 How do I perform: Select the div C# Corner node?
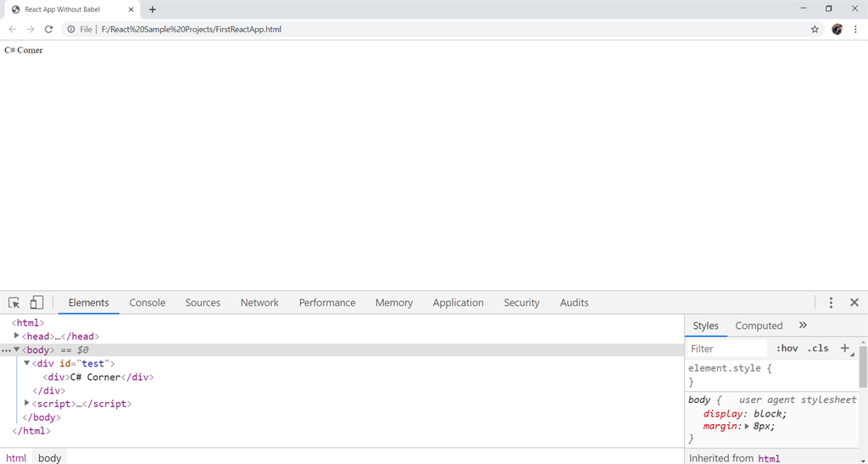[x=98, y=377]
